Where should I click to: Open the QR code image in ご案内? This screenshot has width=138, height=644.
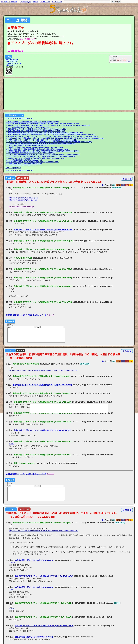coord(9,71)
